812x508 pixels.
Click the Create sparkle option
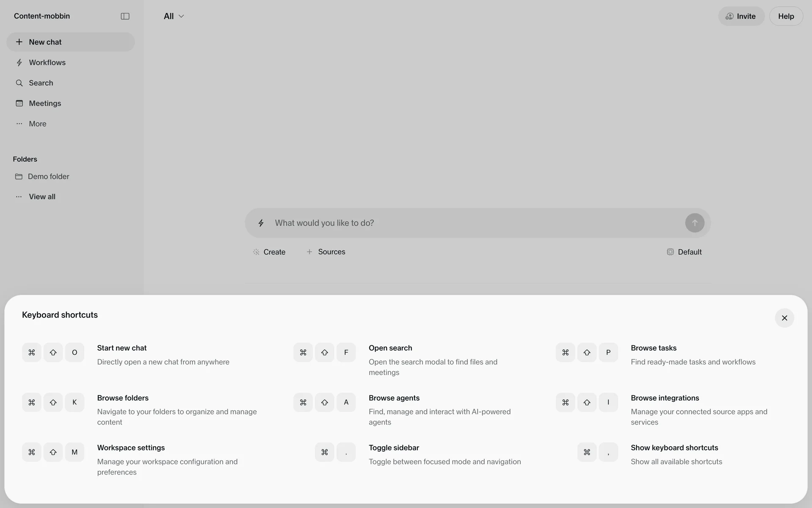click(x=269, y=252)
